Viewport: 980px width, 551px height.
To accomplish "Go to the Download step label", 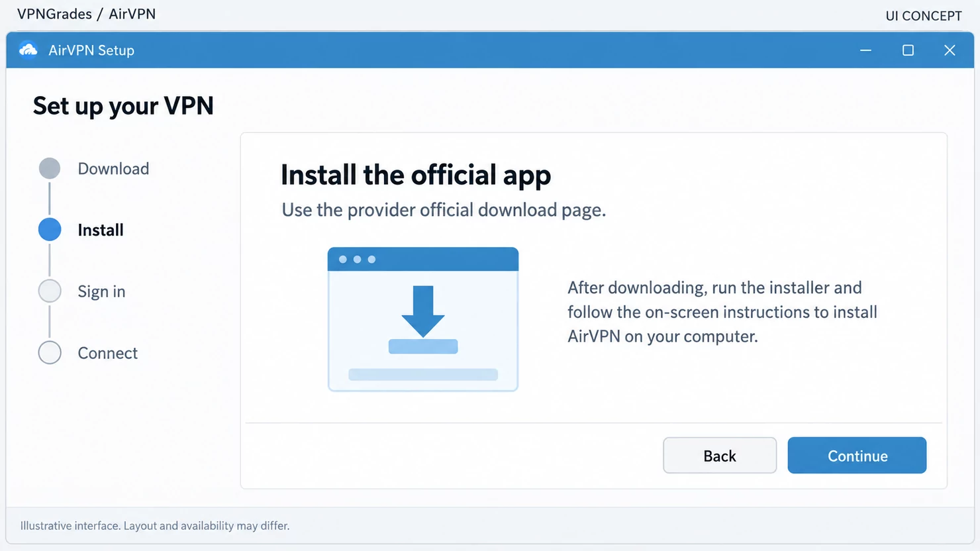I will (x=113, y=169).
